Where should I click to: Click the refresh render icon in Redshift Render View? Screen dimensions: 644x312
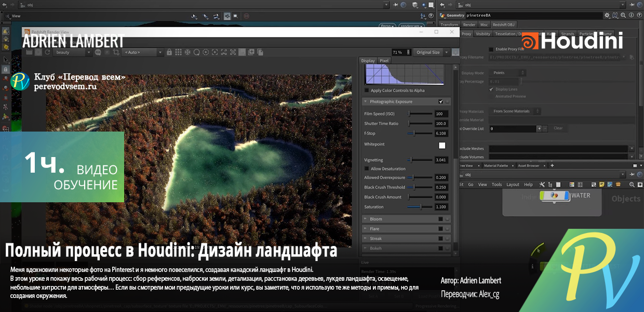click(x=47, y=52)
